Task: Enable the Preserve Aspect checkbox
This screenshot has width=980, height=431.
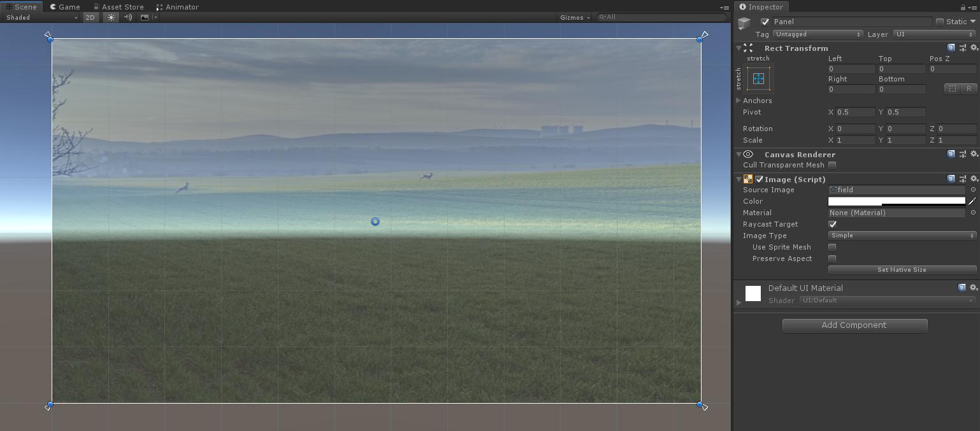Action: pyautogui.click(x=832, y=258)
